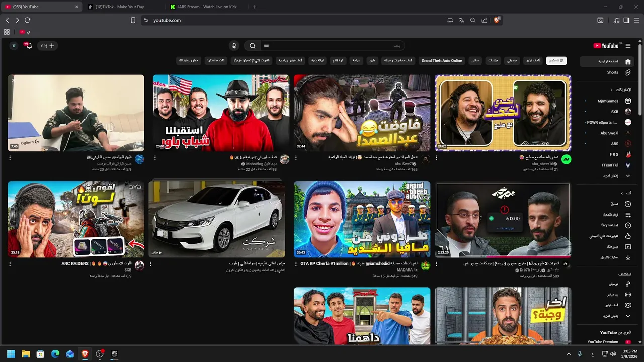Click Brave Shields lion icon

tap(497, 20)
